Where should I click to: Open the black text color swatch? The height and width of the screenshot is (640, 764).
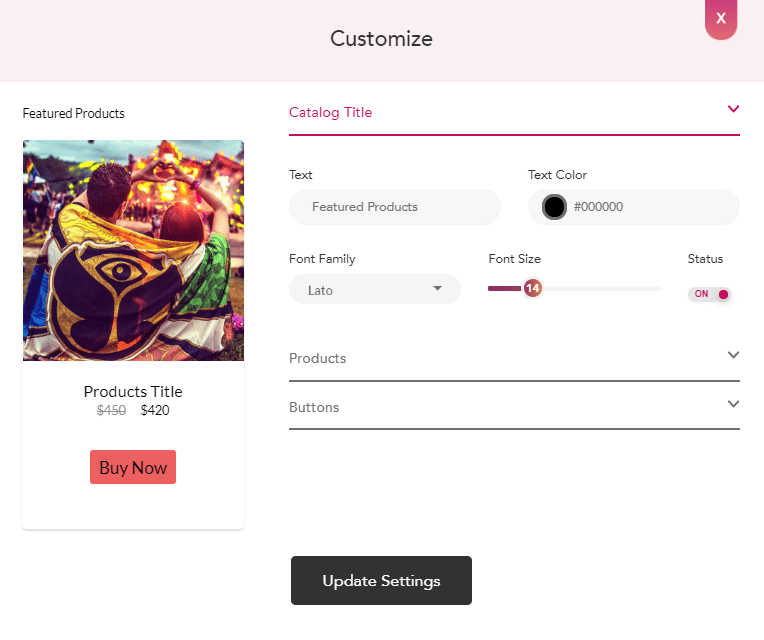click(x=554, y=207)
